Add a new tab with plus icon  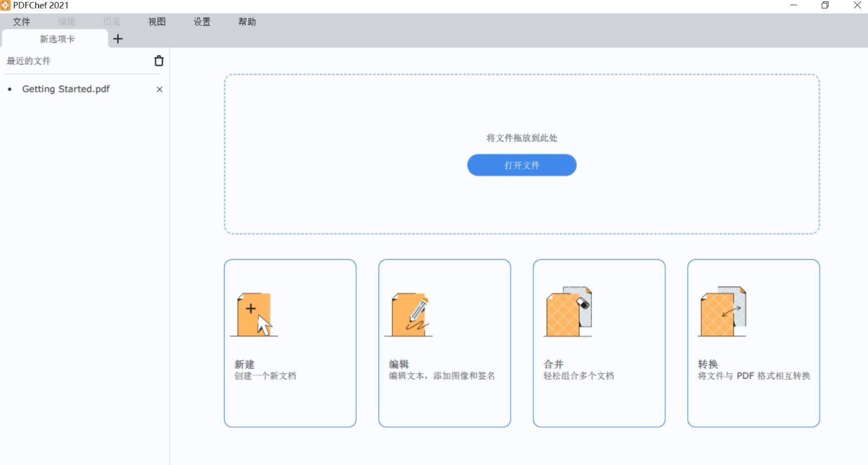pos(118,39)
